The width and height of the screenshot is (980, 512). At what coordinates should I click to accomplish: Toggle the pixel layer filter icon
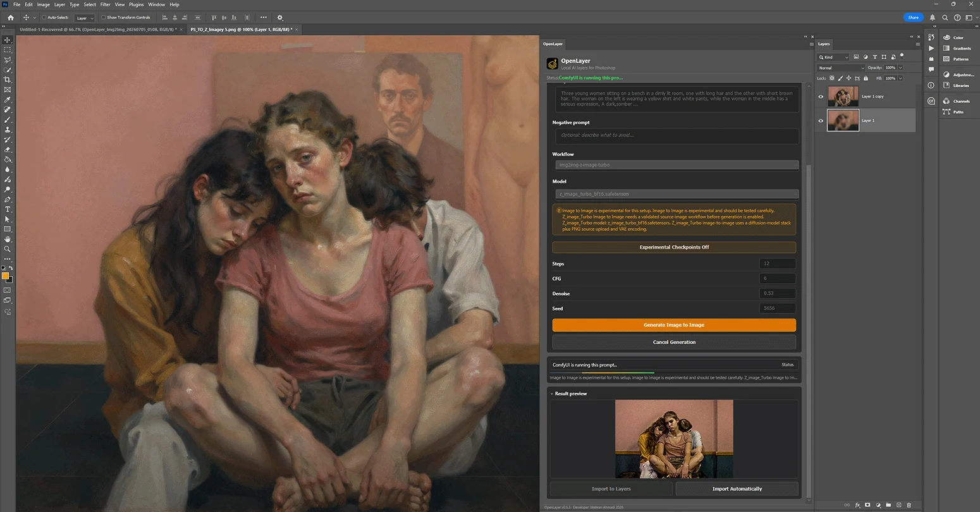856,57
